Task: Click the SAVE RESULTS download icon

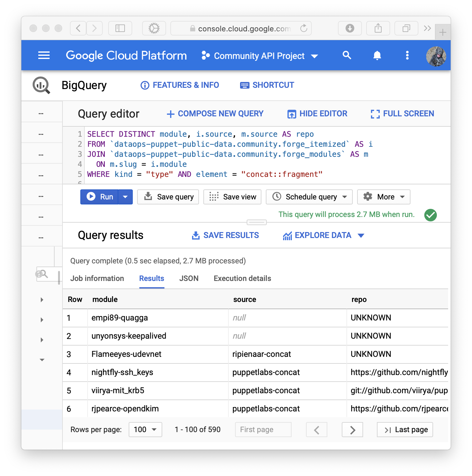Action: [195, 235]
